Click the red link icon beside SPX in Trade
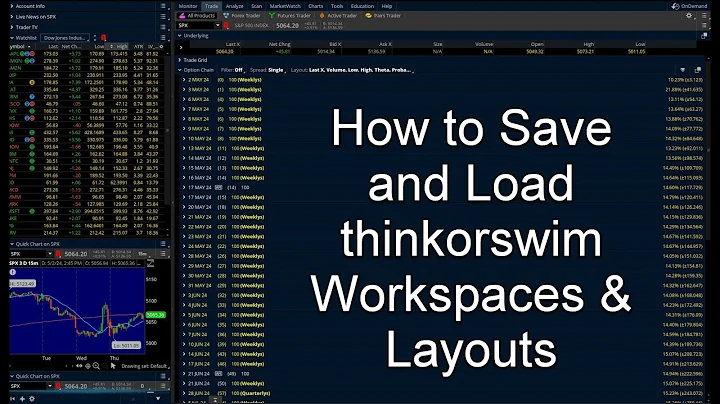This screenshot has height=404, width=720. [226, 26]
